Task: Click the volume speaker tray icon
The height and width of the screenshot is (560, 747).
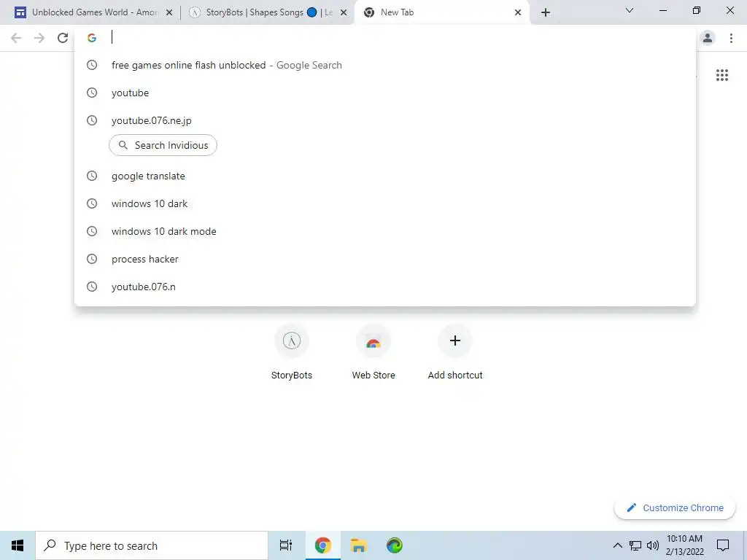Action: [653, 545]
